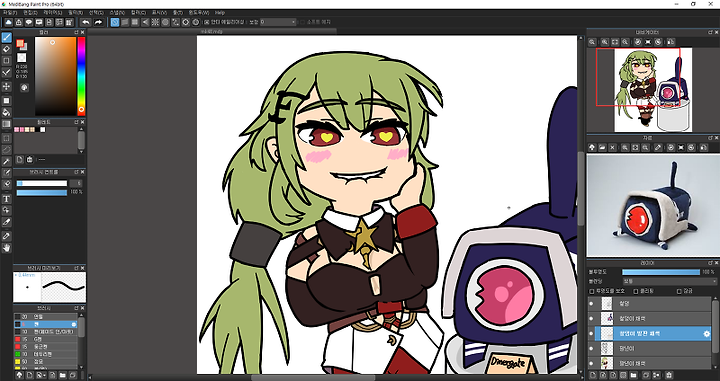This screenshot has height=381, width=720.
Task: Toggle the clipping checkbox in layer panel
Action: click(x=636, y=291)
